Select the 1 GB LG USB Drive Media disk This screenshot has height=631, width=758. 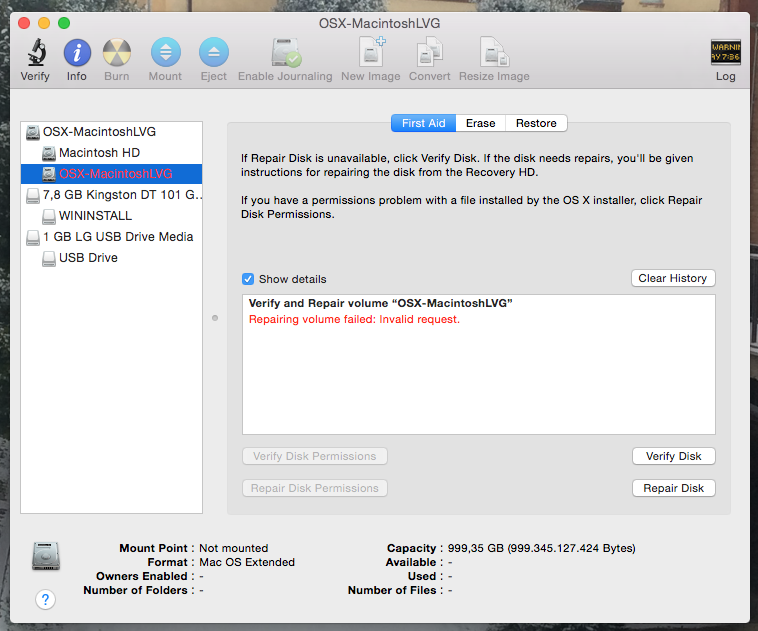pos(111,237)
